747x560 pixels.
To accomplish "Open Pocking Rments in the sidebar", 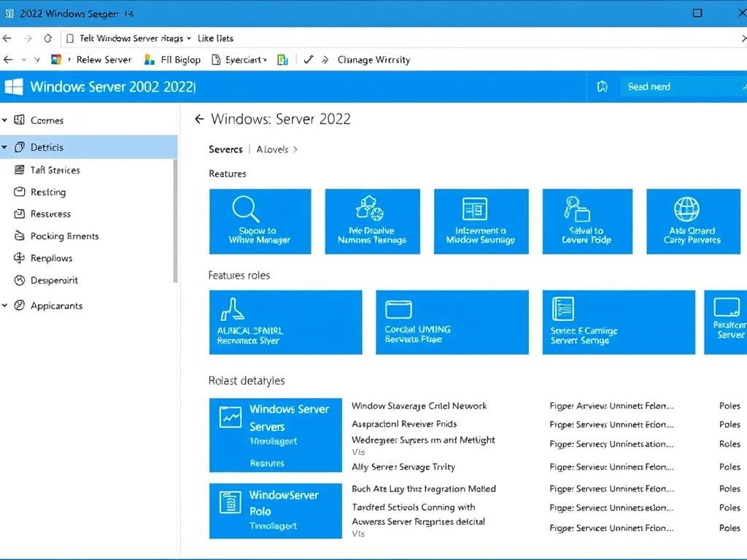I will point(56,236).
